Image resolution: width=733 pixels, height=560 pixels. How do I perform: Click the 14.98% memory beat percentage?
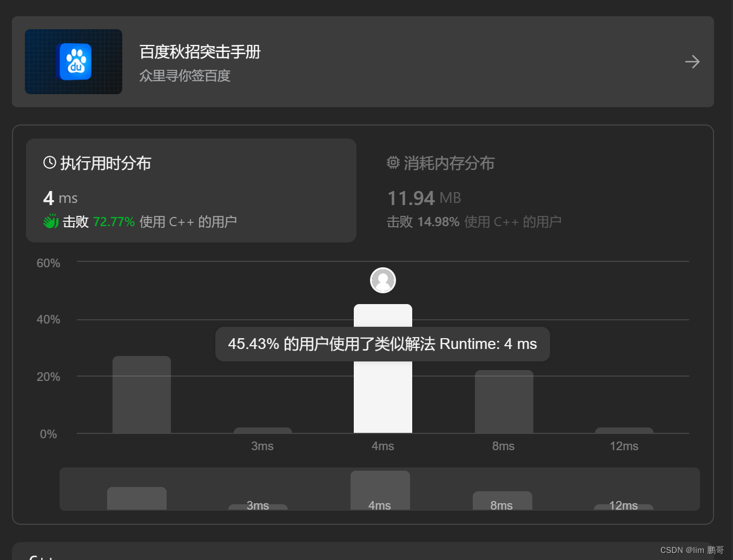(438, 222)
